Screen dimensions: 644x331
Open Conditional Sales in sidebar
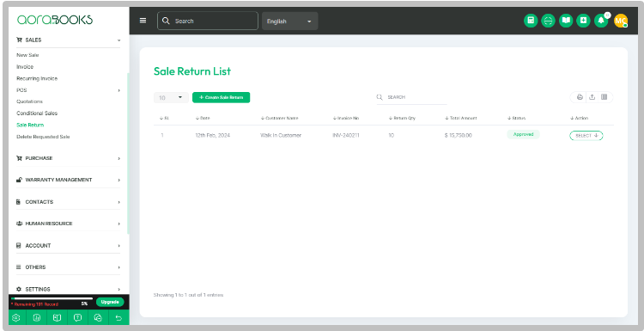[37, 113]
